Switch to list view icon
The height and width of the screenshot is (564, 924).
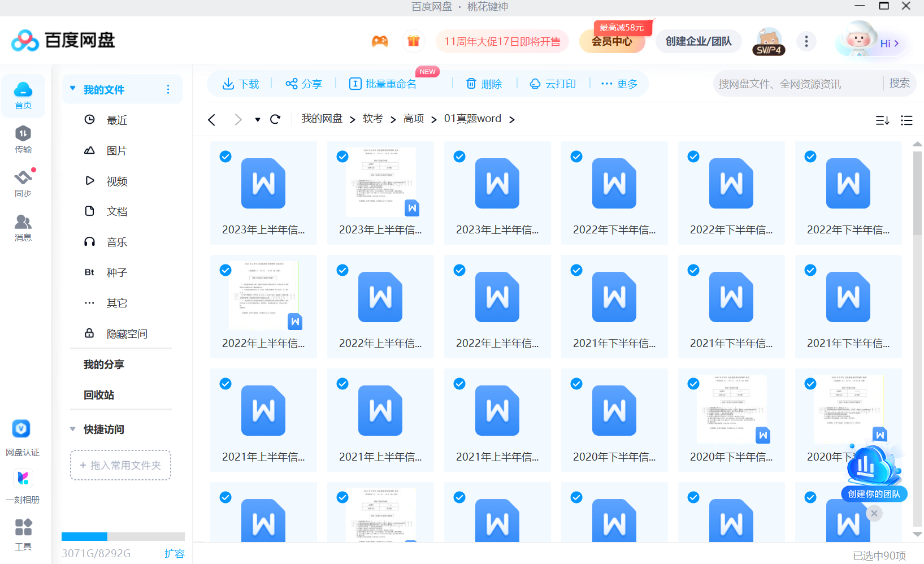click(906, 120)
